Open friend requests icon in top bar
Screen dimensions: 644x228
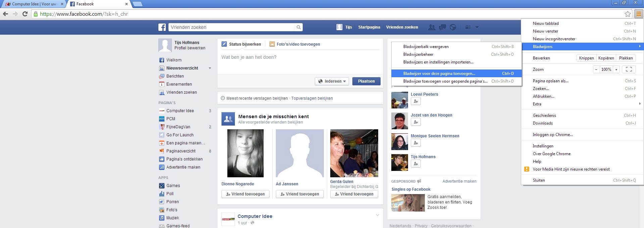432,27
